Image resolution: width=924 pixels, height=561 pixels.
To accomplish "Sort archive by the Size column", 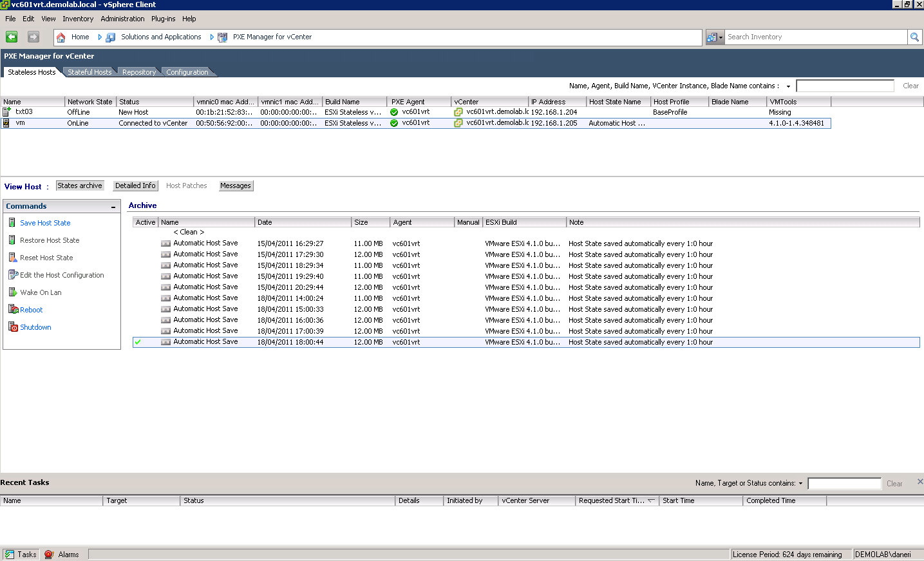I will point(371,222).
